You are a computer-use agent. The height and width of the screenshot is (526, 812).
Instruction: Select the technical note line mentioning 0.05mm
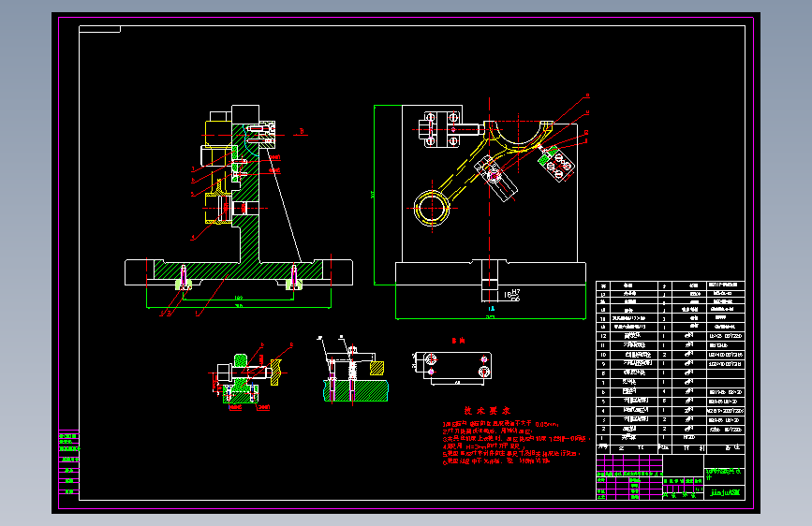501,424
